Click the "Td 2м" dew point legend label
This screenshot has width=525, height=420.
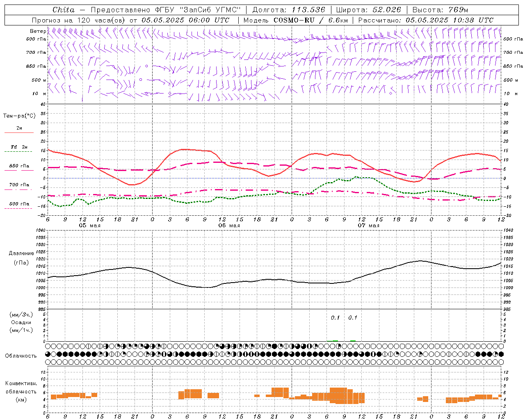pos(19,147)
